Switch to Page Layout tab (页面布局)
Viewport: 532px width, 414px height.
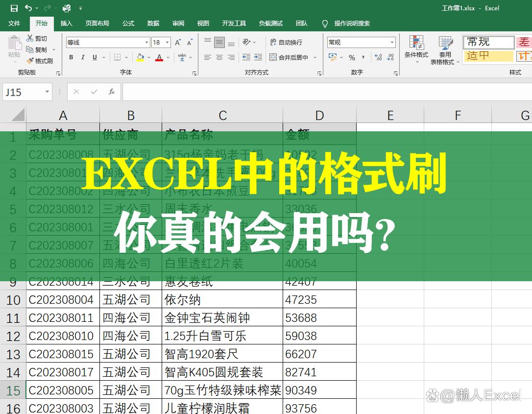tap(97, 23)
